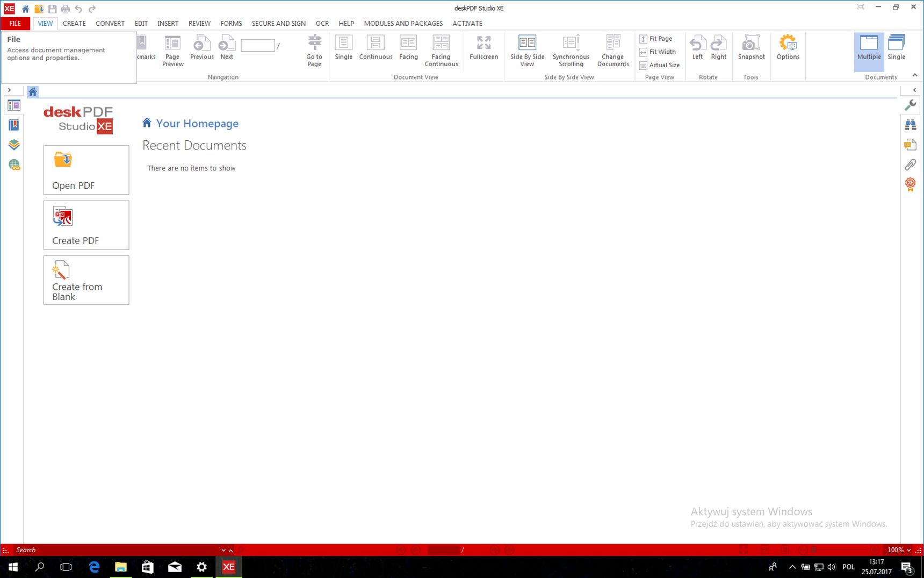Image resolution: width=924 pixels, height=578 pixels.
Task: Switch to the INSERT ribbon tab
Action: click(x=168, y=24)
